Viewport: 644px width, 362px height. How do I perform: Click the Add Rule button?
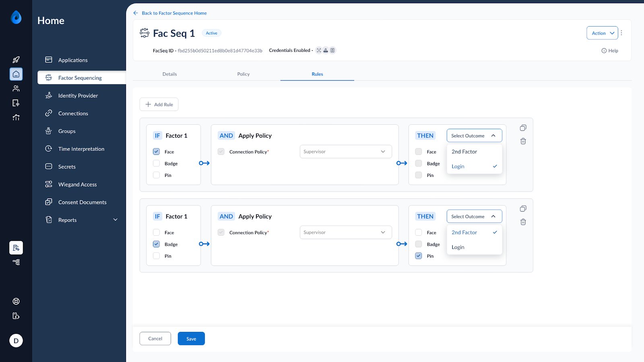[159, 105]
